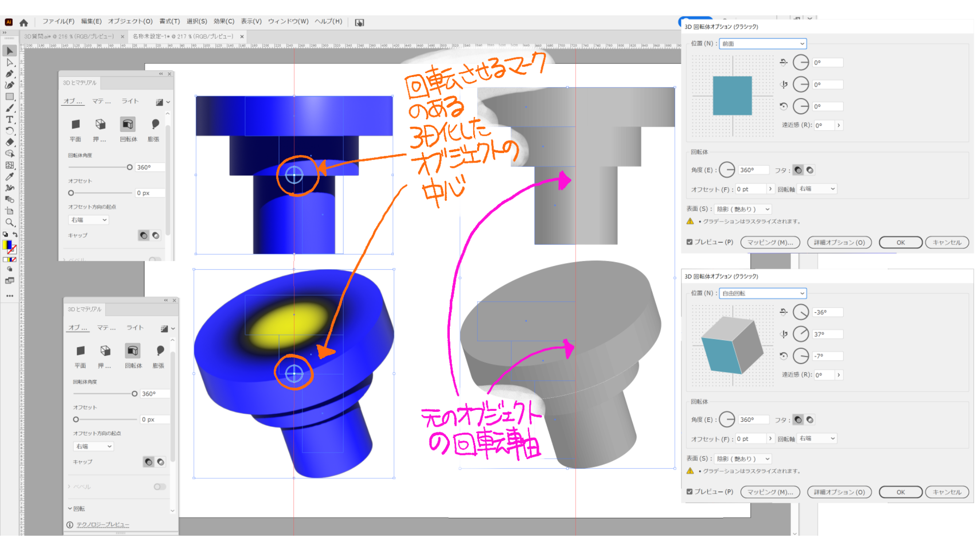
Task: Select the Zoom tool
Action: 10,222
